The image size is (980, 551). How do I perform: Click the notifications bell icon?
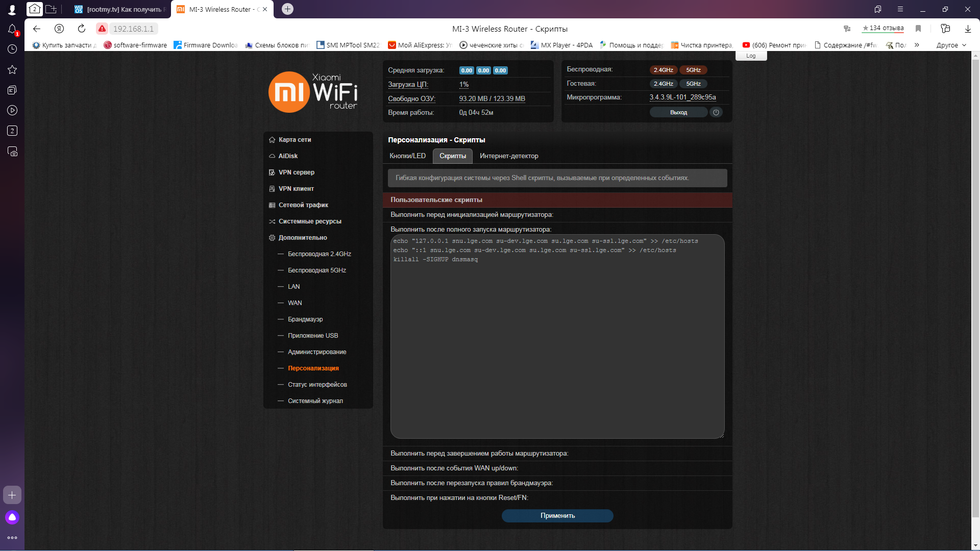[12, 29]
